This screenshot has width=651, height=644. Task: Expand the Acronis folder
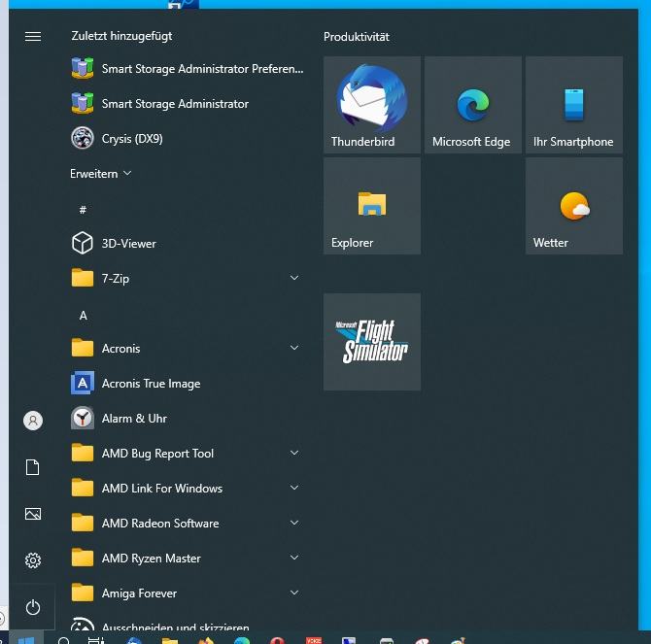point(188,348)
